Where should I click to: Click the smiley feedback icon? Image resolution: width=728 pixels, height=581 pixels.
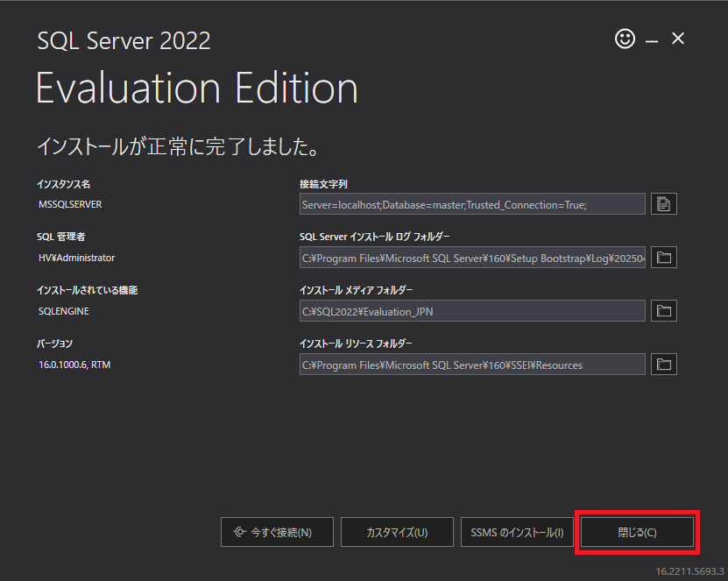coord(625,39)
